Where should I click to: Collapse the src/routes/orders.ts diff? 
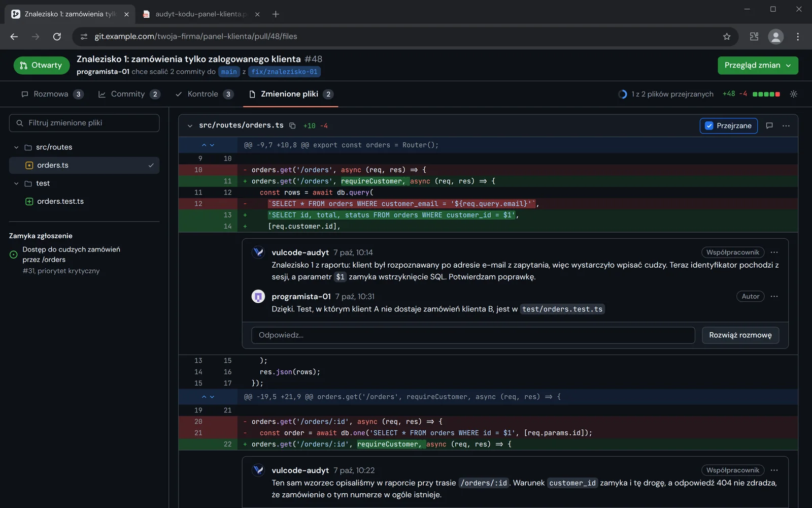tap(190, 126)
